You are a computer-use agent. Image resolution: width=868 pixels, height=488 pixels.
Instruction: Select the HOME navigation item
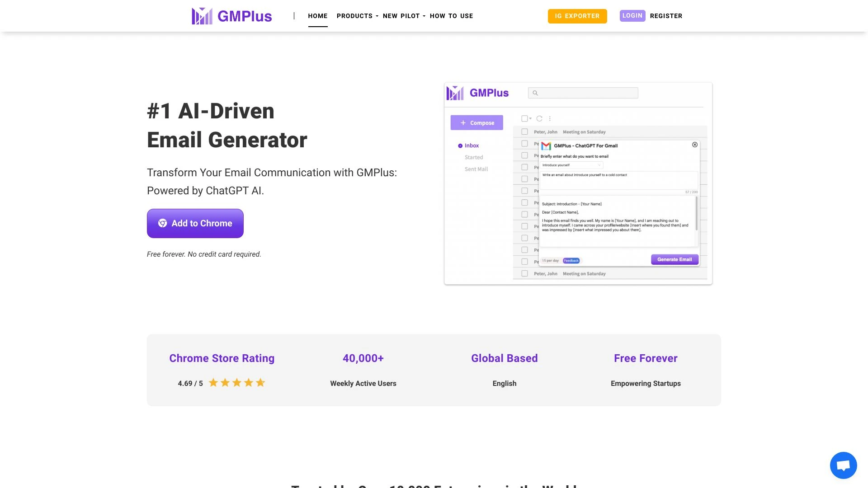point(318,16)
